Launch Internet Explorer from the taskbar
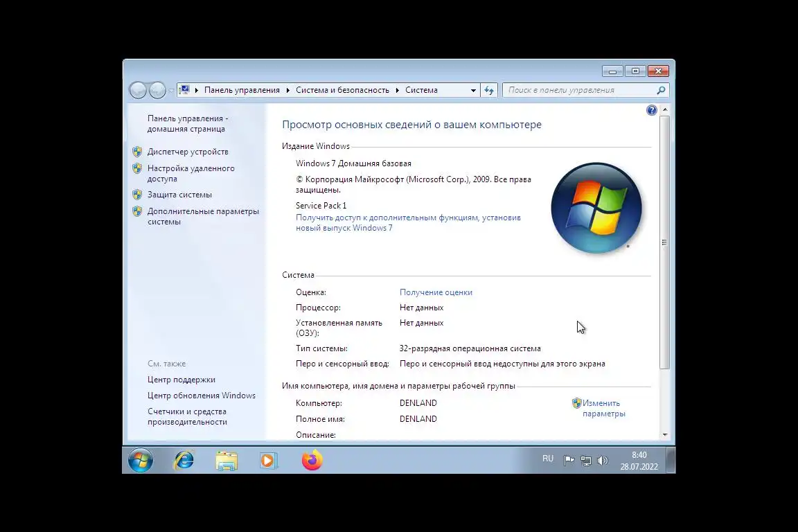Viewport: 798px width, 532px height. [184, 460]
